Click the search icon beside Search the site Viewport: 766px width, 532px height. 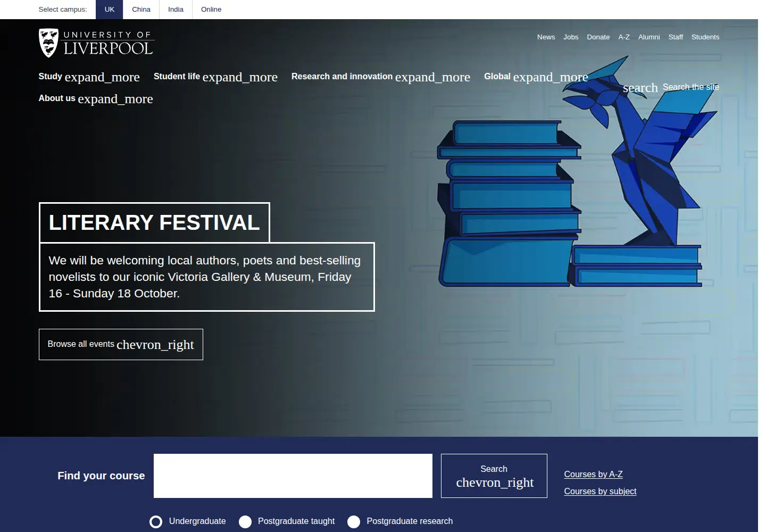tap(640, 88)
